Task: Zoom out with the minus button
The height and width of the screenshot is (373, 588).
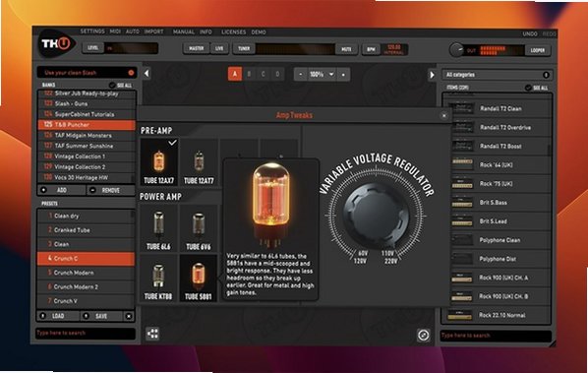Action: (x=300, y=74)
